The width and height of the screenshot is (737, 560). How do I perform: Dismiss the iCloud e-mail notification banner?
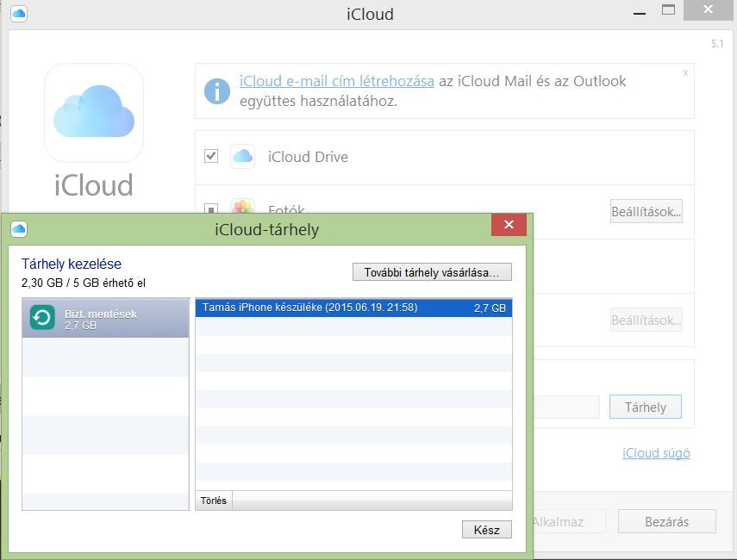pyautogui.click(x=685, y=73)
